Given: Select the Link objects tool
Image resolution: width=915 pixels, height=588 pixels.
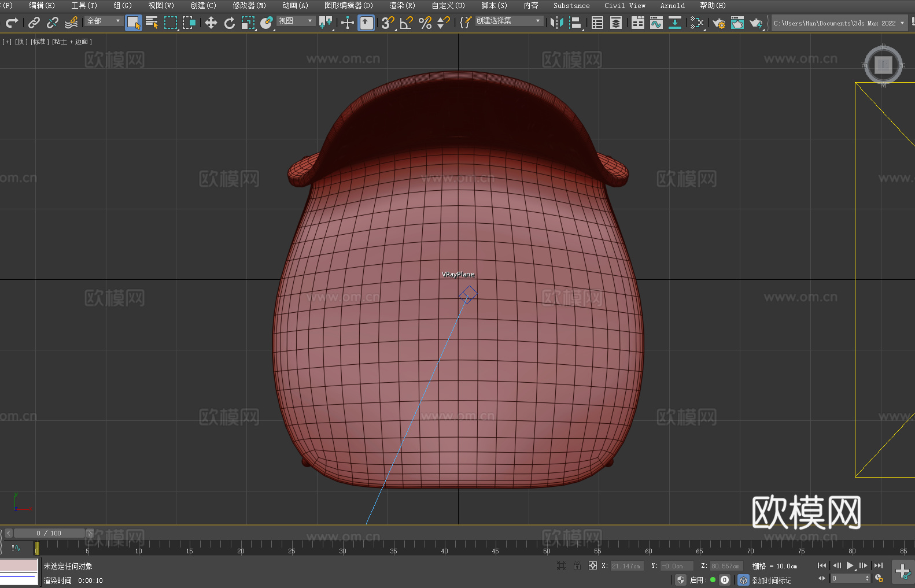Looking at the screenshot, I should pyautogui.click(x=34, y=23).
